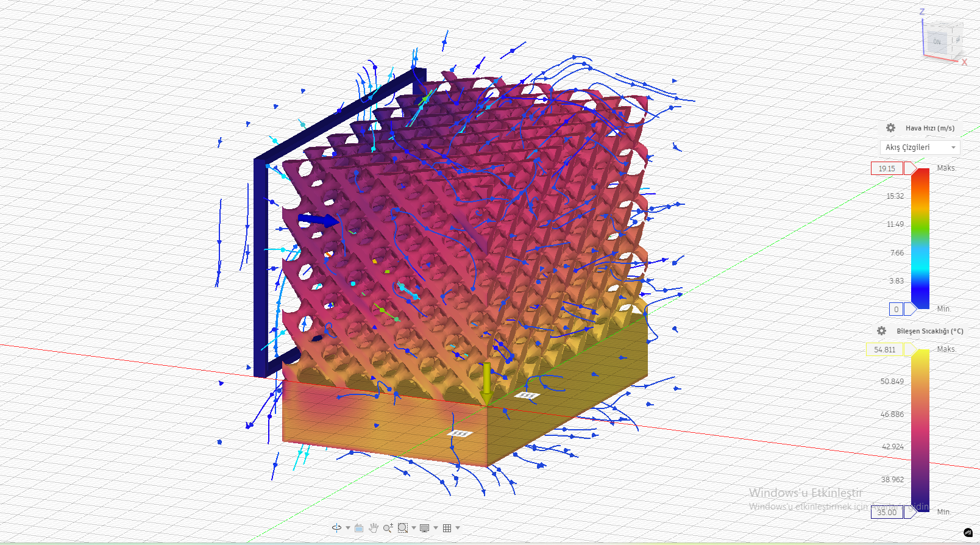This screenshot has width=980, height=545.
Task: Open the Orbit type dropdown arrow
Action: (x=348, y=528)
